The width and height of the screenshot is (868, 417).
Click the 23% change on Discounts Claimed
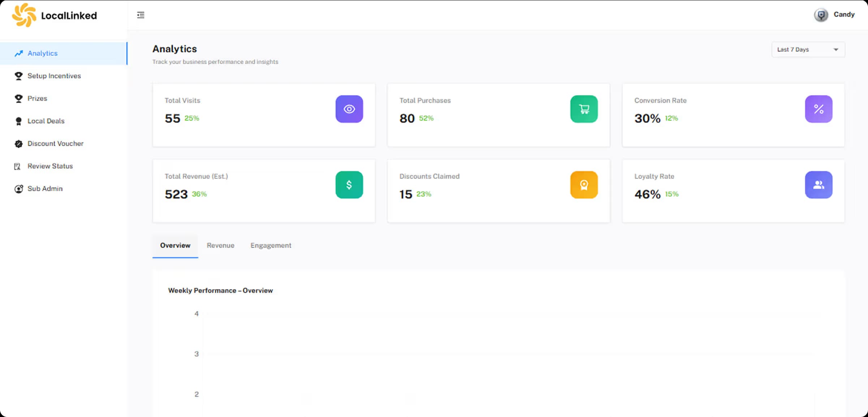pos(424,194)
